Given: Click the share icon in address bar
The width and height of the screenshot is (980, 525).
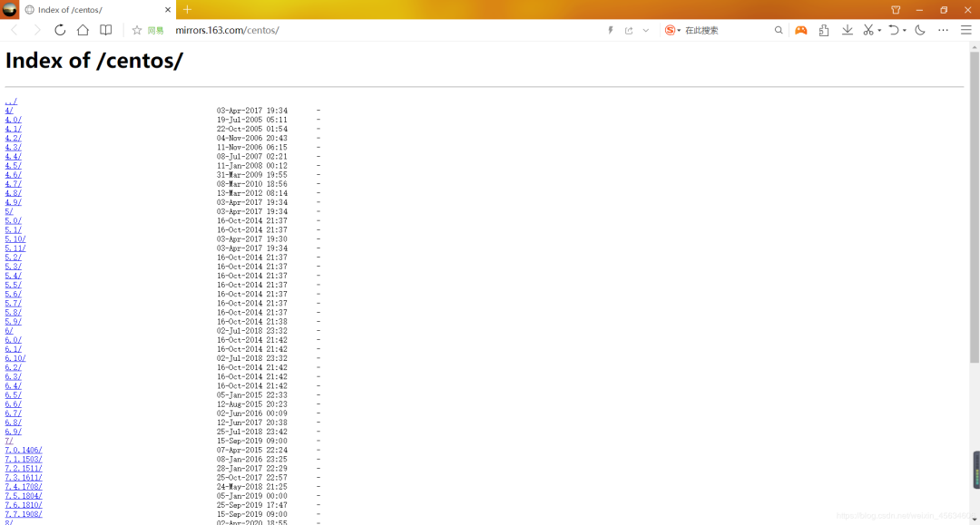Looking at the screenshot, I should (x=629, y=30).
